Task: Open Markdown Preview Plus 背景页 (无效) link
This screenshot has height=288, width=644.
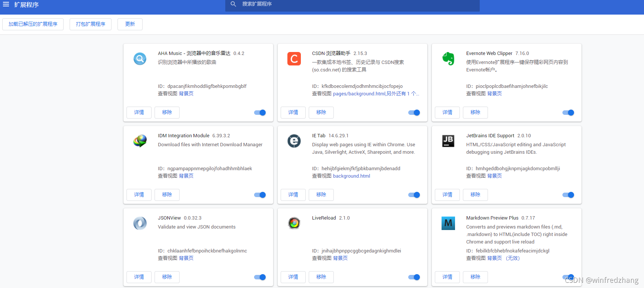Action: 503,258
